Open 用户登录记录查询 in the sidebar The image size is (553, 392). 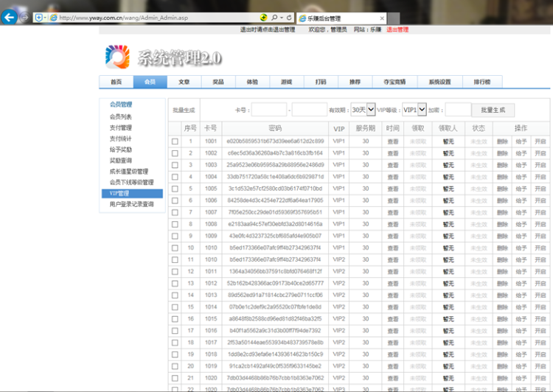pyautogui.click(x=131, y=204)
